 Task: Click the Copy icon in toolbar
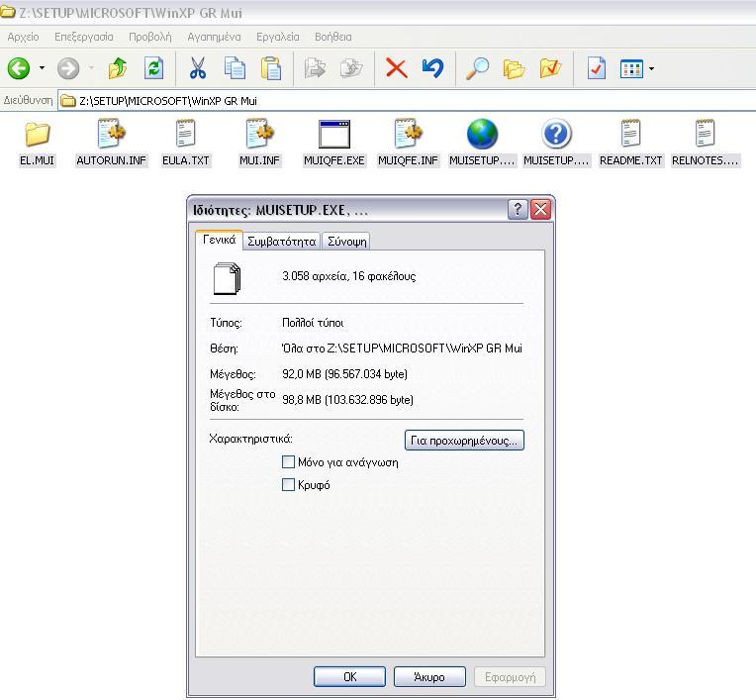pyautogui.click(x=235, y=68)
